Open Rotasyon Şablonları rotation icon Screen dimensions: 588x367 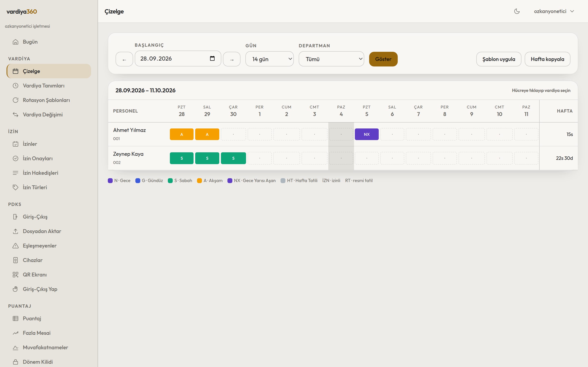point(16,100)
